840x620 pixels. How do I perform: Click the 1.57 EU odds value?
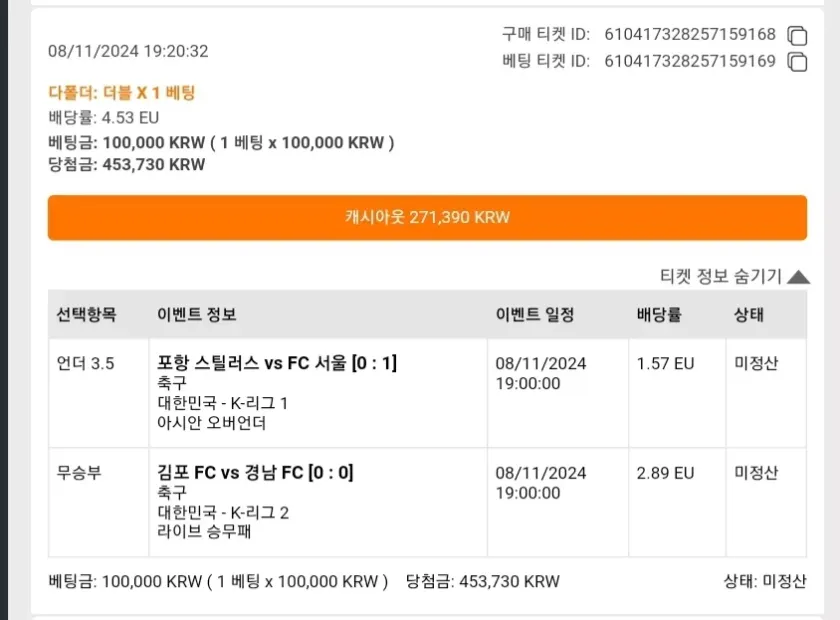tap(665, 364)
